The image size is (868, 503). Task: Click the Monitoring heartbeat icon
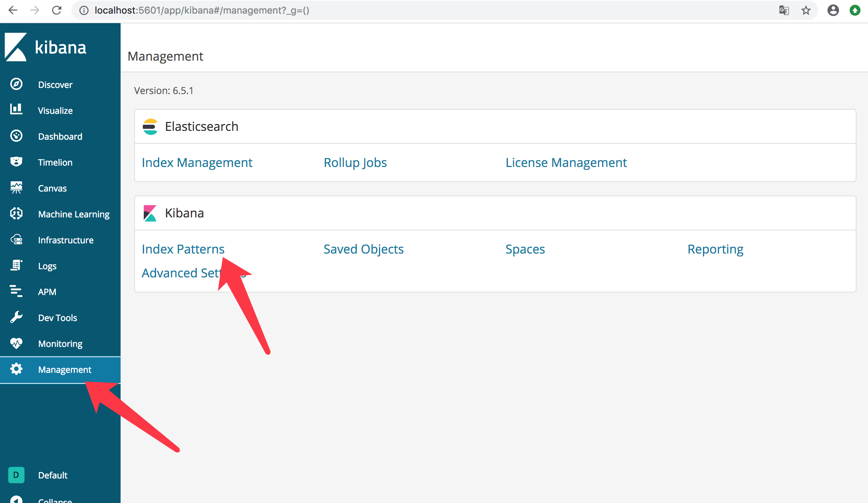(16, 343)
